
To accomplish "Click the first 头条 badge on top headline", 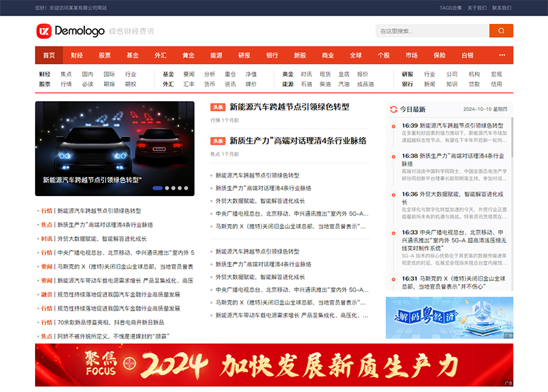I will pyautogui.click(x=218, y=107).
